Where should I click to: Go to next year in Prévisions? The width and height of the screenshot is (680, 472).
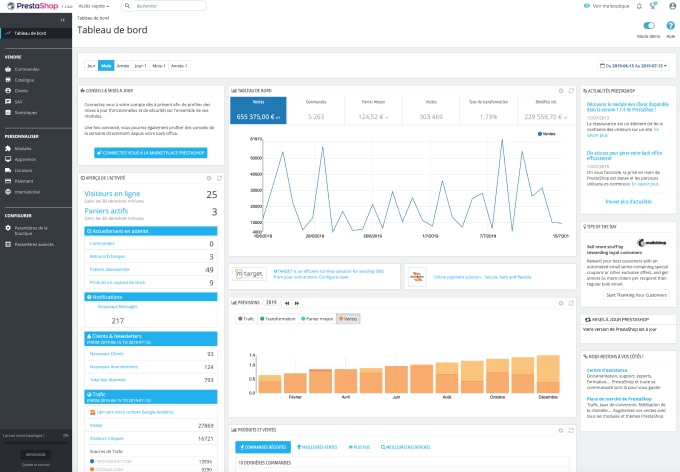(297, 302)
